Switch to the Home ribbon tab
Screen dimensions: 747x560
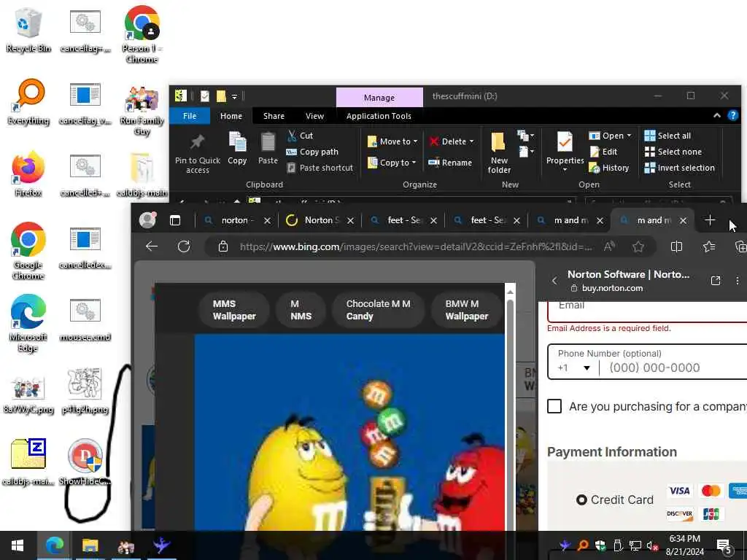[231, 116]
